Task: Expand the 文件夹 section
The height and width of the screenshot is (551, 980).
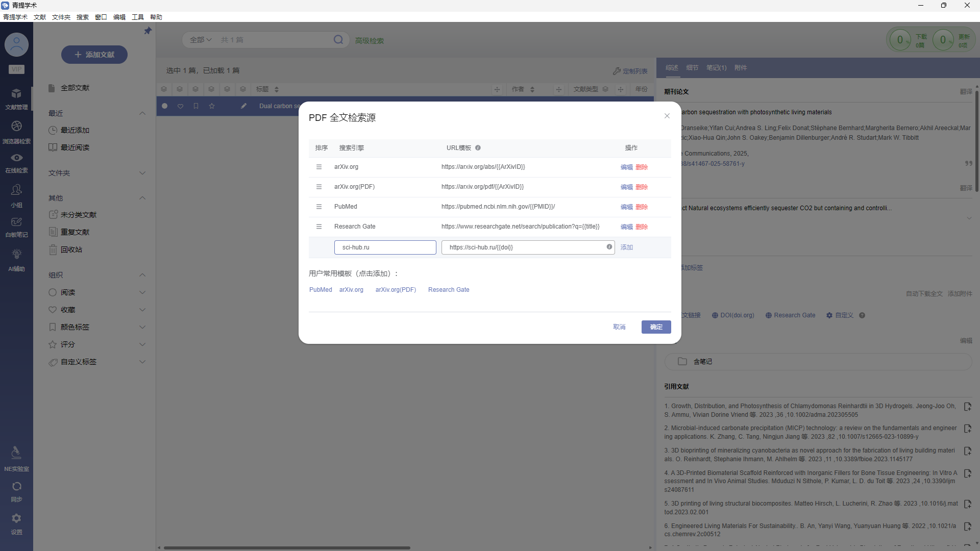Action: tap(142, 173)
